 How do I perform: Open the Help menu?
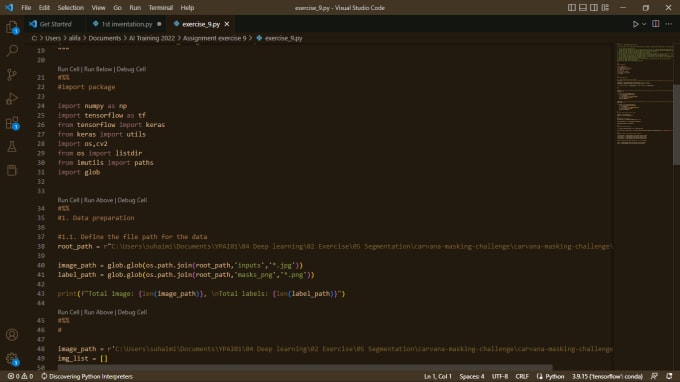click(187, 8)
